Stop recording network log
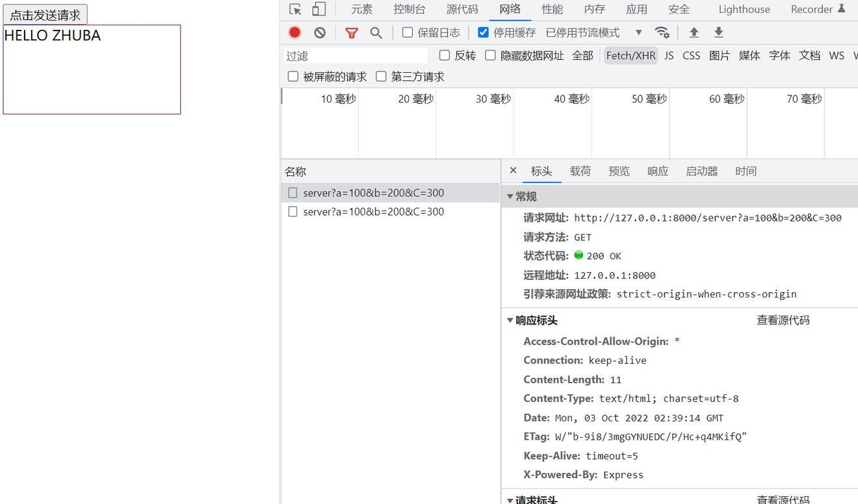Screen dimensions: 858x504 point(294,32)
